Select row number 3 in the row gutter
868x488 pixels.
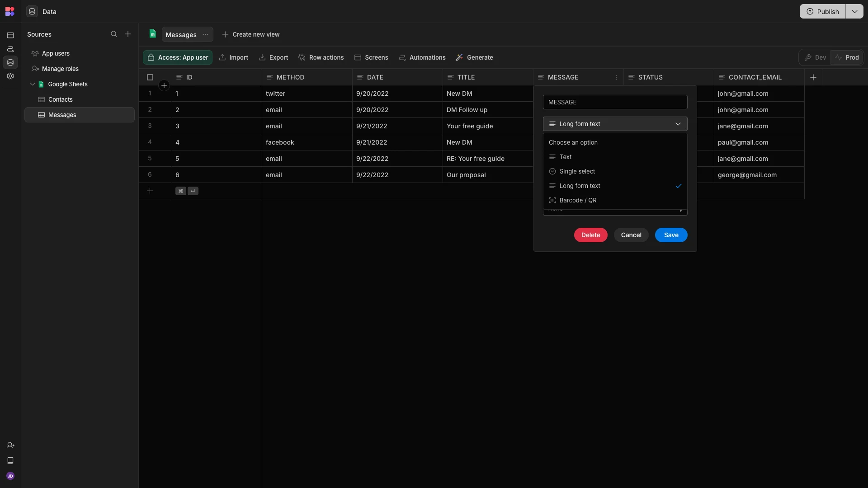(x=150, y=126)
